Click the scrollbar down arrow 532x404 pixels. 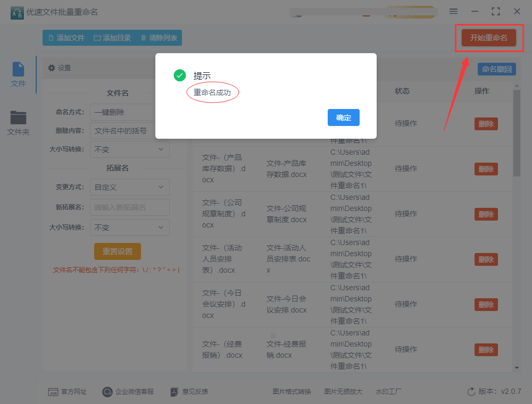pyautogui.click(x=517, y=368)
